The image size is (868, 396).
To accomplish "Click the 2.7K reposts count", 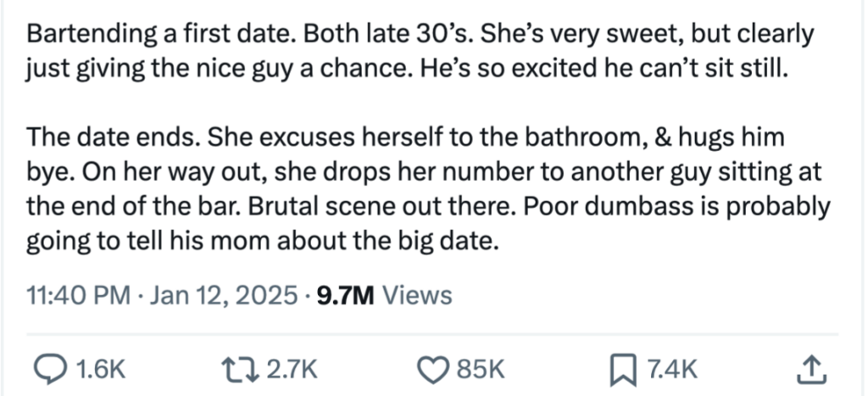I will tap(292, 370).
